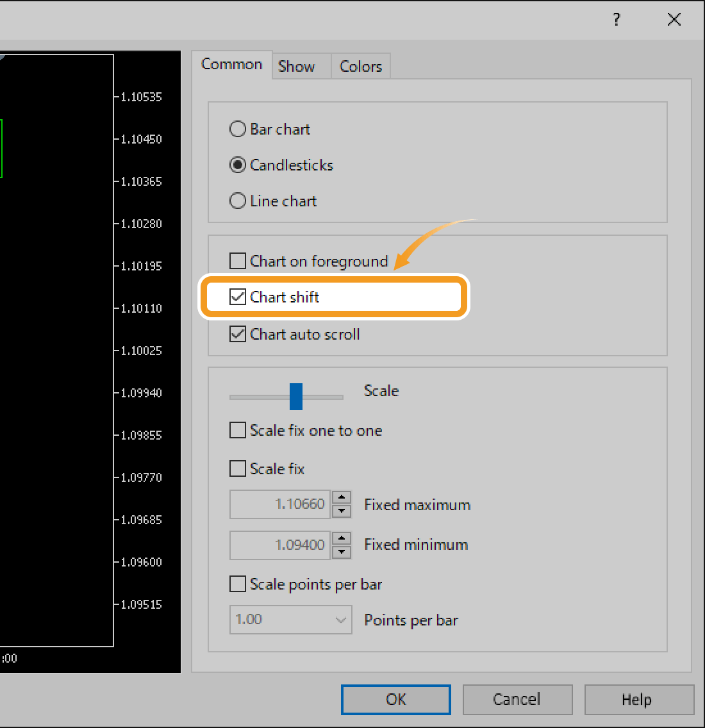Viewport: 705px width, 728px height.
Task: Select the Line chart display mode
Action: (x=237, y=201)
